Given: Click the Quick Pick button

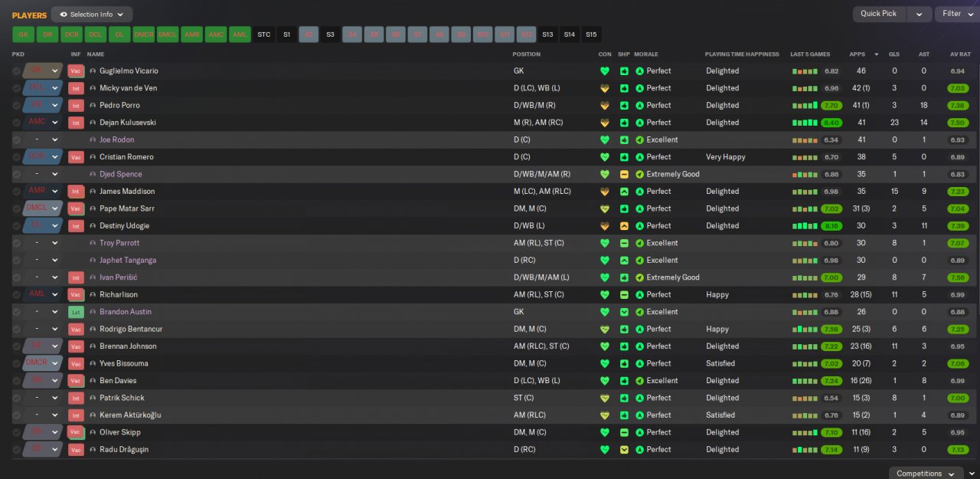Looking at the screenshot, I should point(879,14).
